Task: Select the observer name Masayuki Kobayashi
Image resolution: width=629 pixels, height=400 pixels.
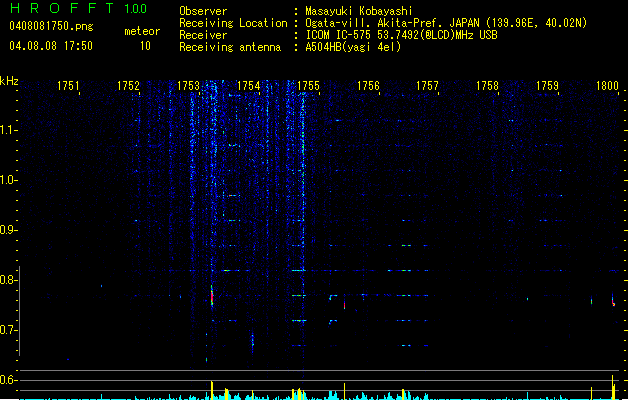Action: [x=359, y=11]
